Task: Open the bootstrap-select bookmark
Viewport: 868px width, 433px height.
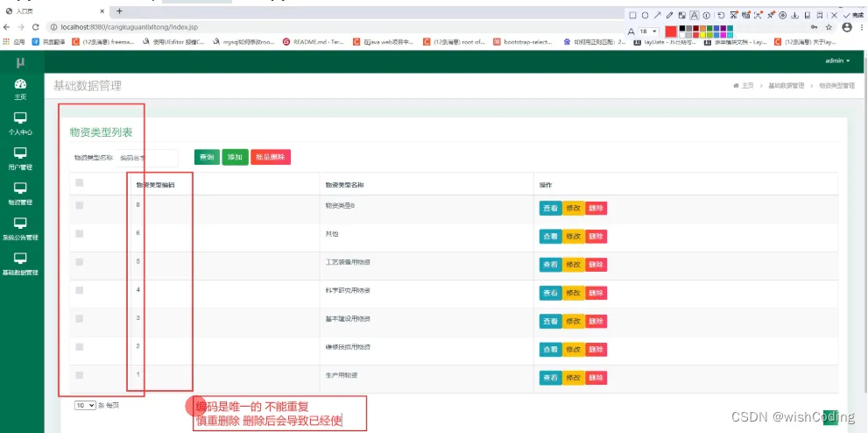Action: (x=525, y=41)
